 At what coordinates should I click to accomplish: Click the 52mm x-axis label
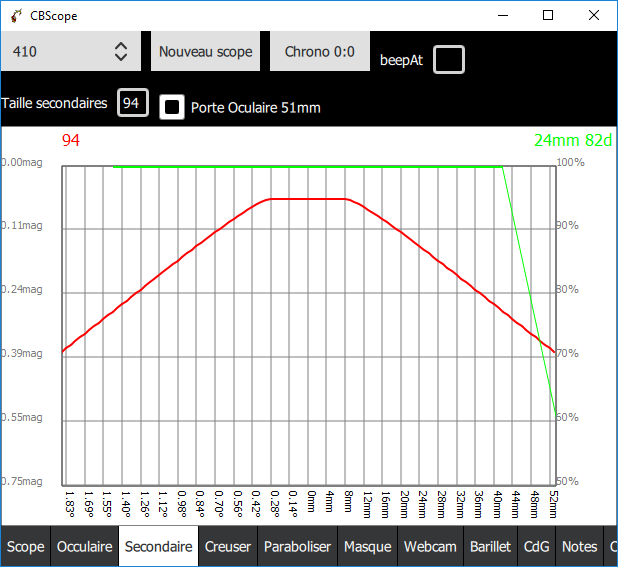[x=553, y=504]
